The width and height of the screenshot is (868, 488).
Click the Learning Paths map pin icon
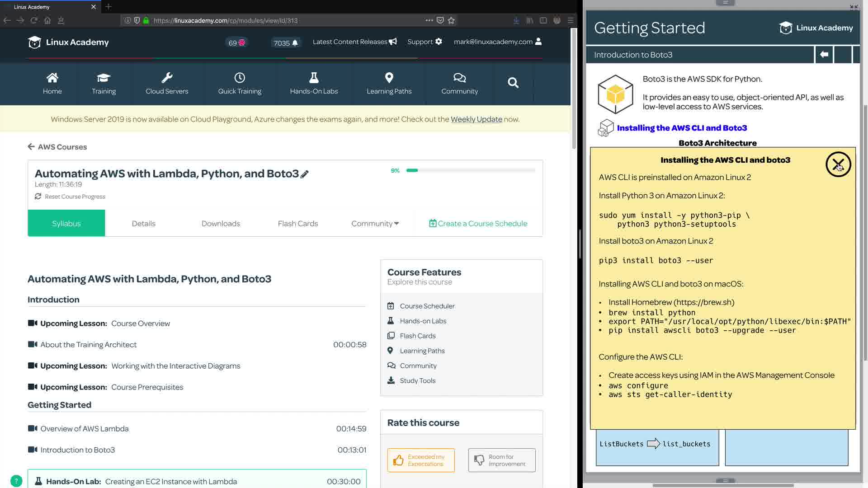coord(389,78)
